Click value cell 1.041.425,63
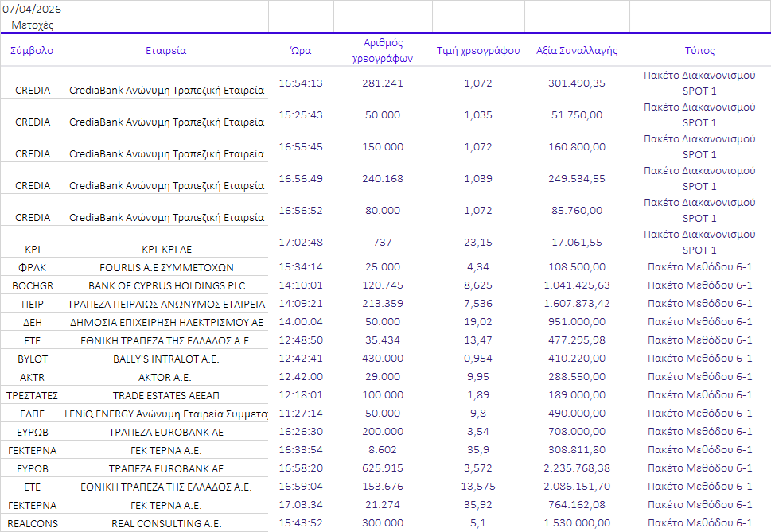Viewport: 771px width, 532px height. click(x=577, y=285)
